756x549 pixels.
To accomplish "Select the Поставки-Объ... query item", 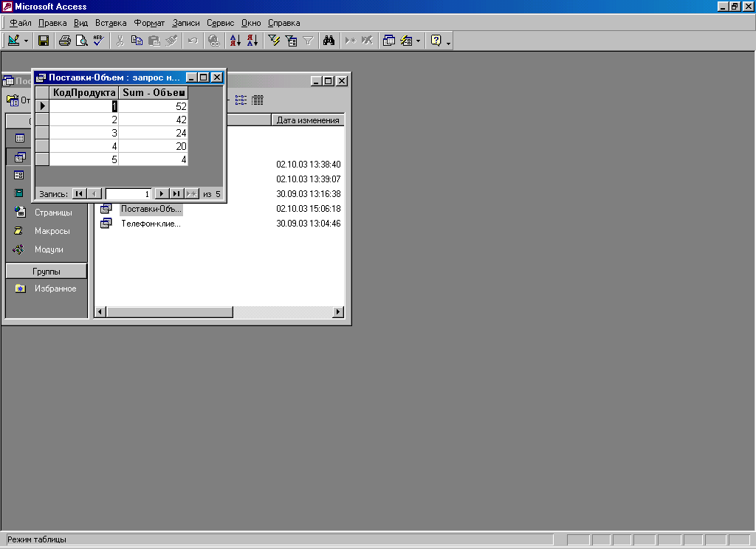I will pos(151,209).
